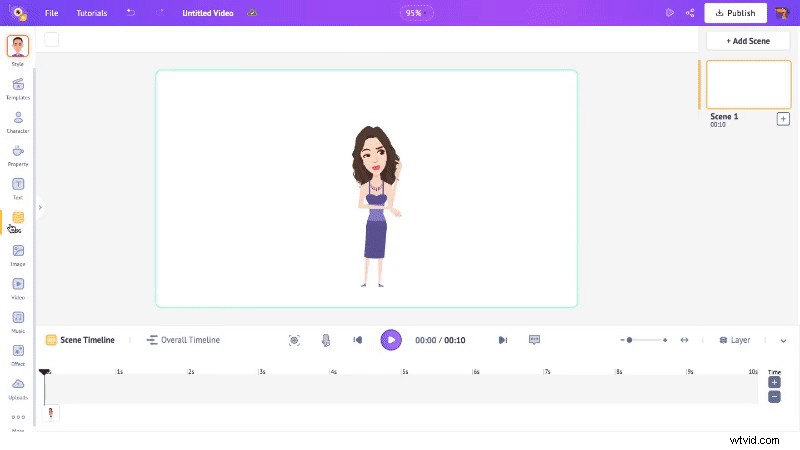Screen dimensions: 800x450
Task: Zoom in the timeline with plus sign
Action: click(x=665, y=340)
